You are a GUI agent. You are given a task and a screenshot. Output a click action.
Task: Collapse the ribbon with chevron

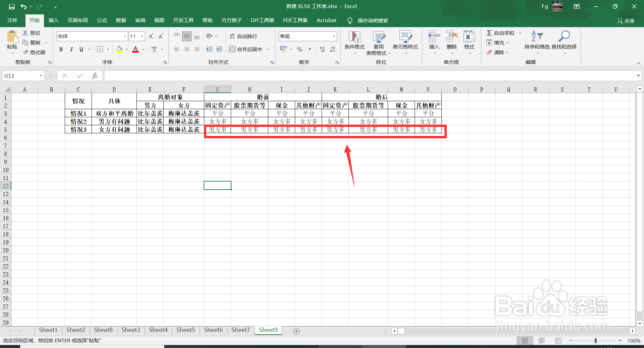[x=638, y=63]
